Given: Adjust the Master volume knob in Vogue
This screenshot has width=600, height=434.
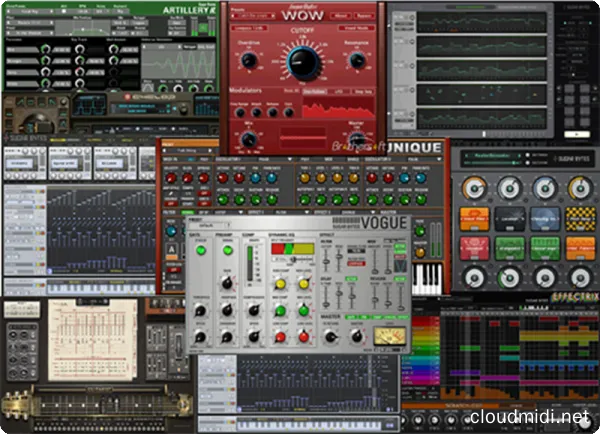Looking at the screenshot, I should (x=357, y=336).
